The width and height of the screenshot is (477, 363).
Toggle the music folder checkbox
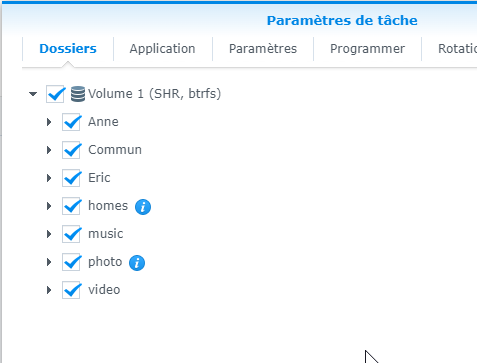click(x=71, y=234)
